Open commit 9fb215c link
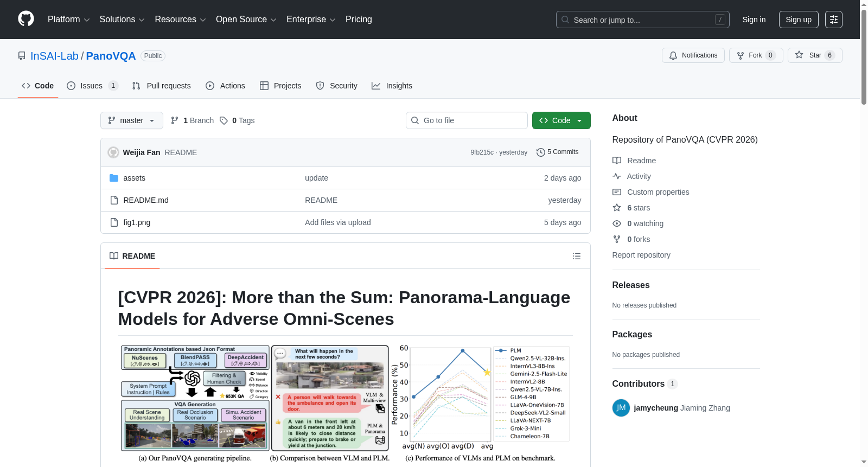868x467 pixels. tap(482, 152)
